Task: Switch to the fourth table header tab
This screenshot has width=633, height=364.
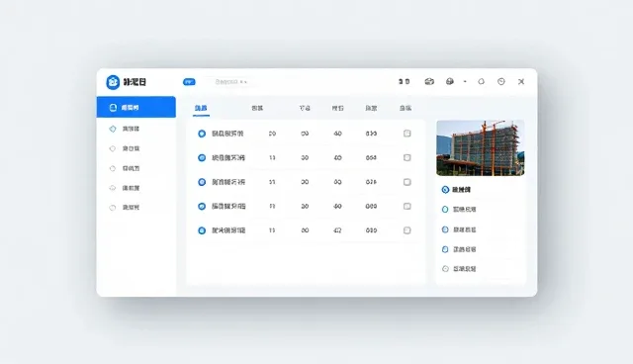Action: click(338, 108)
